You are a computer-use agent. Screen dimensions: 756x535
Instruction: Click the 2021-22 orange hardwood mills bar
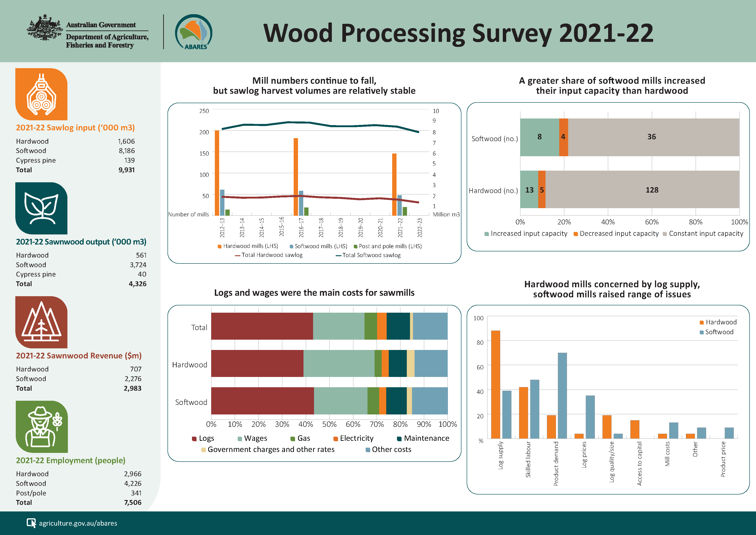pyautogui.click(x=394, y=185)
